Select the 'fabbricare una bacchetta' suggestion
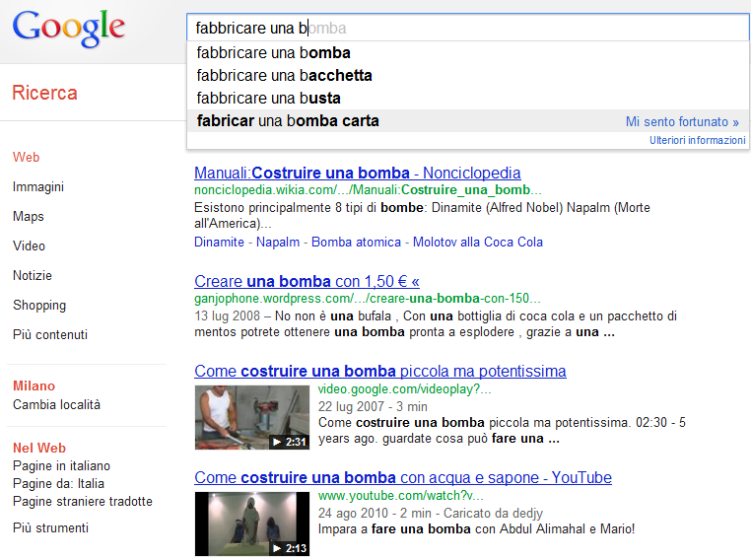 pos(285,76)
